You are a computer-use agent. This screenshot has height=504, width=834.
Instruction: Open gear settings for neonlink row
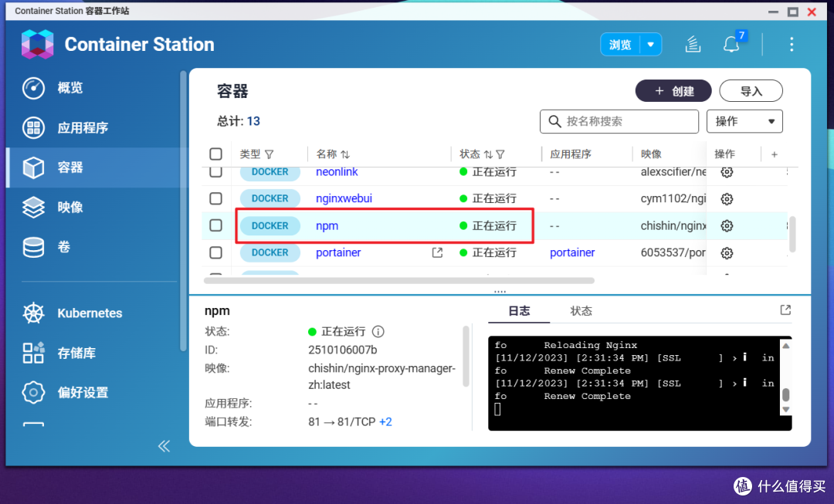(727, 171)
